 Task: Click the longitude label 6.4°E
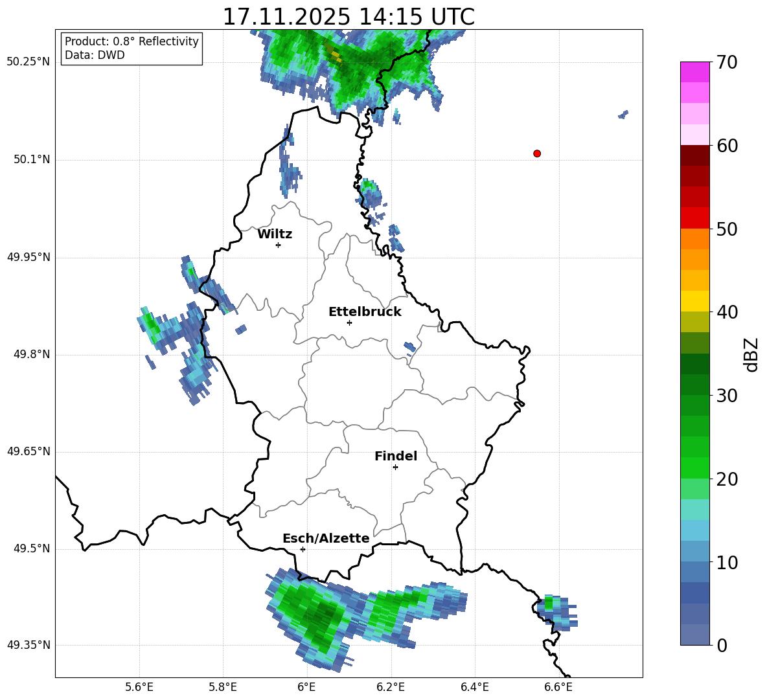click(474, 687)
